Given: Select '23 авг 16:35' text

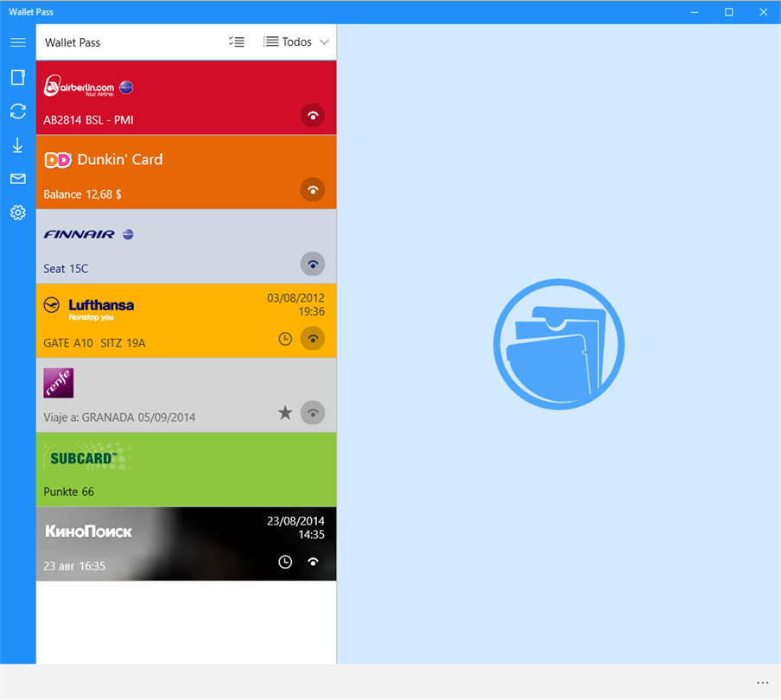Looking at the screenshot, I should [74, 566].
